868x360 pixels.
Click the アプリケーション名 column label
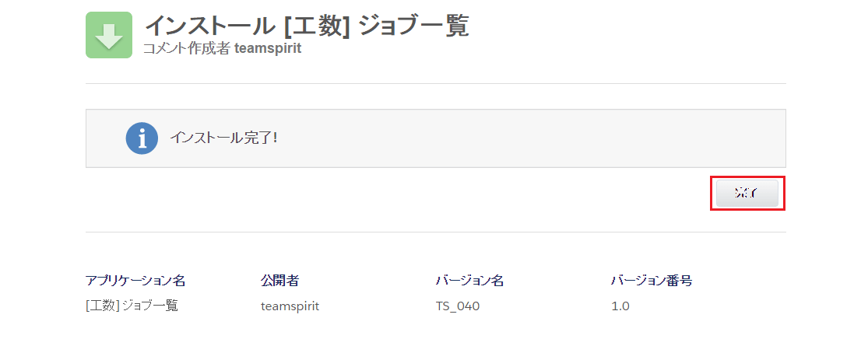click(x=135, y=281)
